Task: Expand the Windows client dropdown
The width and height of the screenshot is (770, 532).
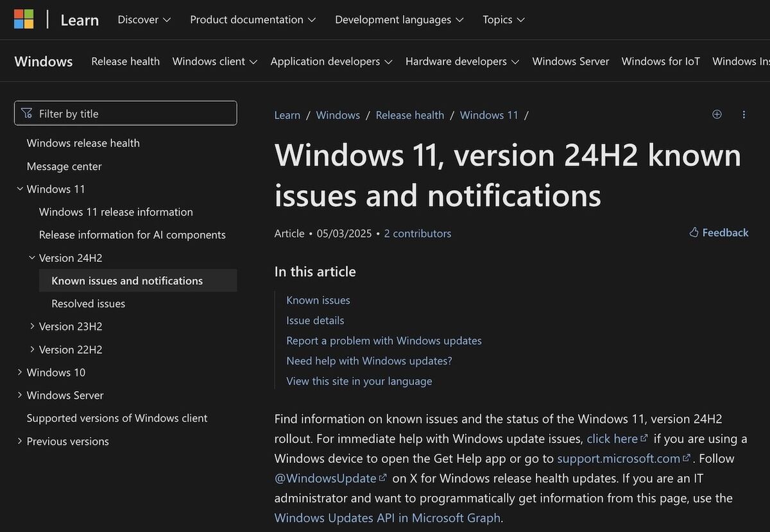Action: 215,62
